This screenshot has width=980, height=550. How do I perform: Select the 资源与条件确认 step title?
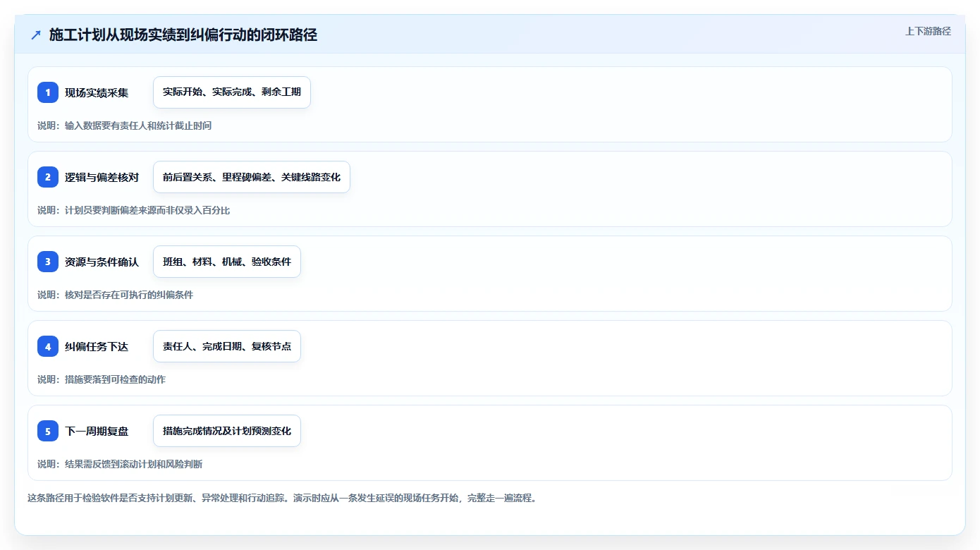[x=102, y=262]
